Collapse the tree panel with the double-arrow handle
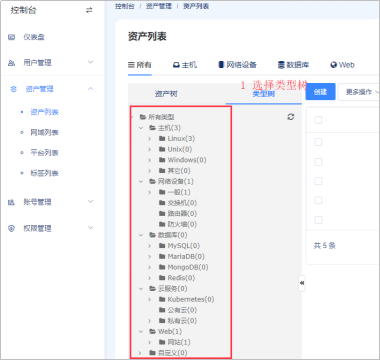380x361 pixels. point(302,283)
